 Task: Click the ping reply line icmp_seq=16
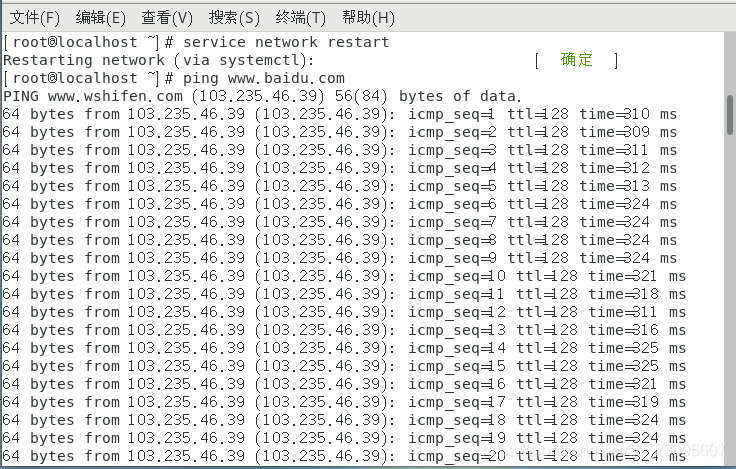point(345,384)
